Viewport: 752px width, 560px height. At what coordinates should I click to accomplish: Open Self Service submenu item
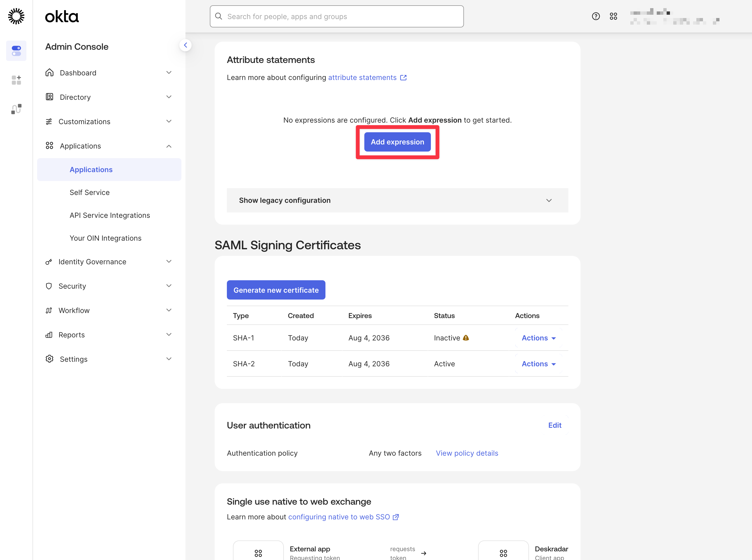tap(89, 192)
